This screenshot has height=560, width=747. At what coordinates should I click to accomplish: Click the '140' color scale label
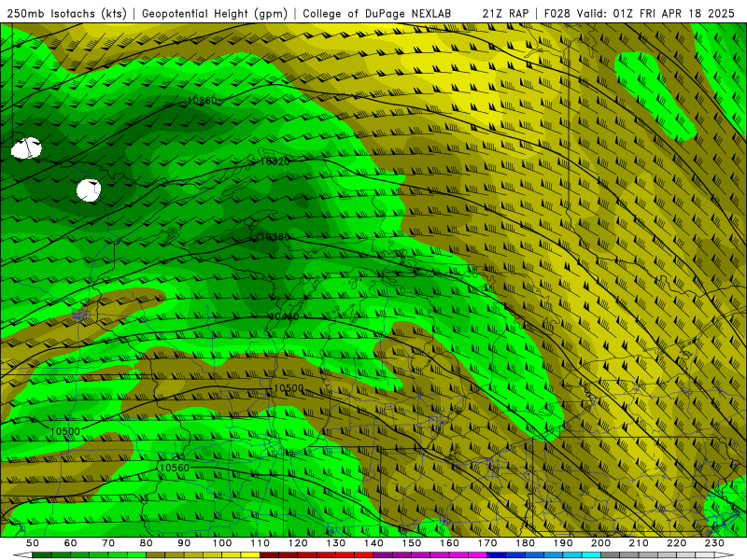tap(373, 543)
